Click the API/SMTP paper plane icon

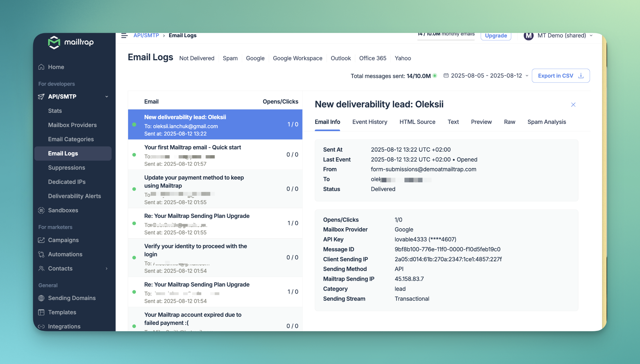(x=41, y=97)
